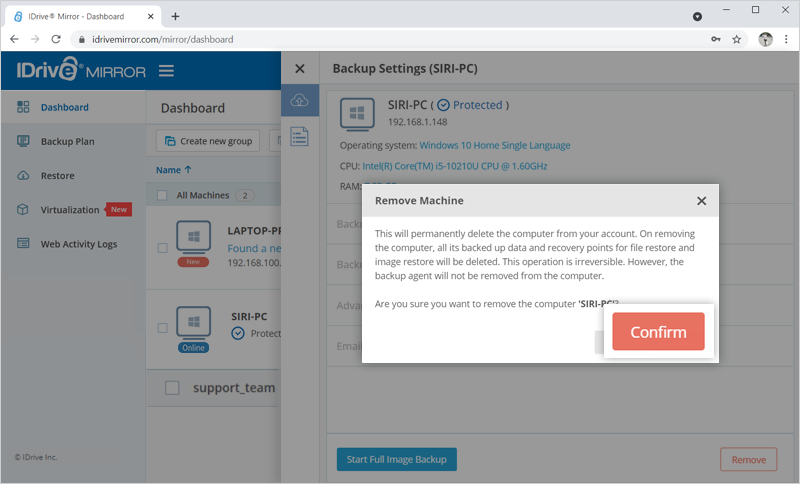Image resolution: width=800 pixels, height=484 pixels.
Task: Click the Chrome profile avatar icon
Action: [x=765, y=39]
